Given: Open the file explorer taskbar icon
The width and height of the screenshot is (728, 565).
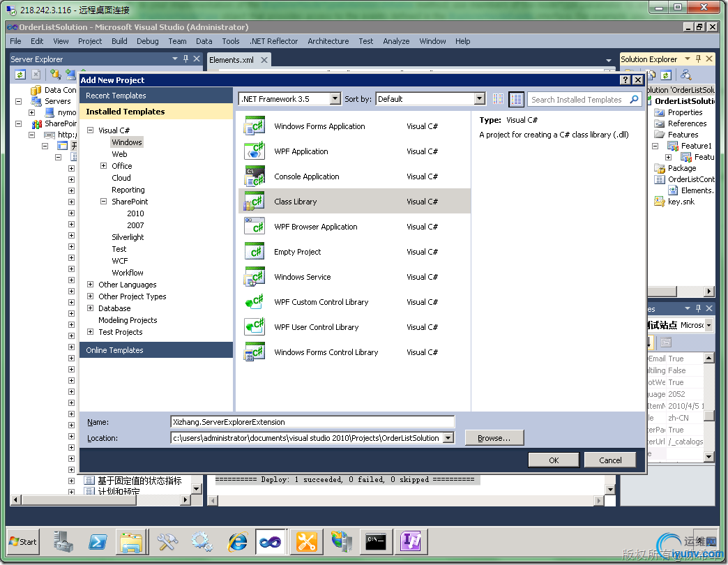Looking at the screenshot, I should coord(131,542).
